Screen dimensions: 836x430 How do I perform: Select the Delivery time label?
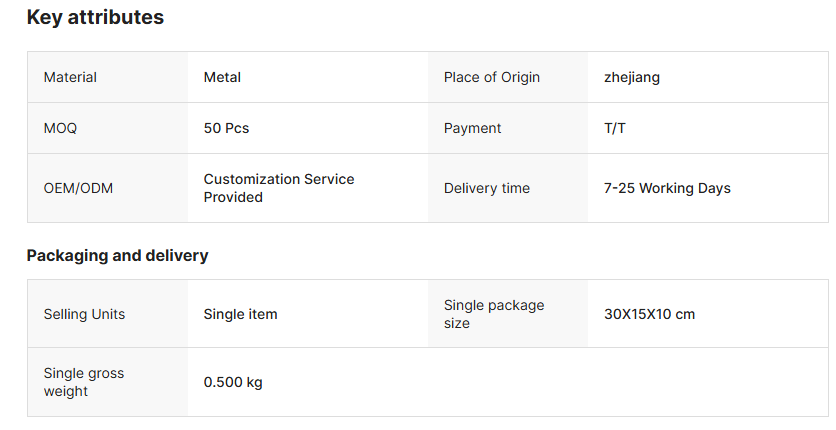tap(486, 188)
